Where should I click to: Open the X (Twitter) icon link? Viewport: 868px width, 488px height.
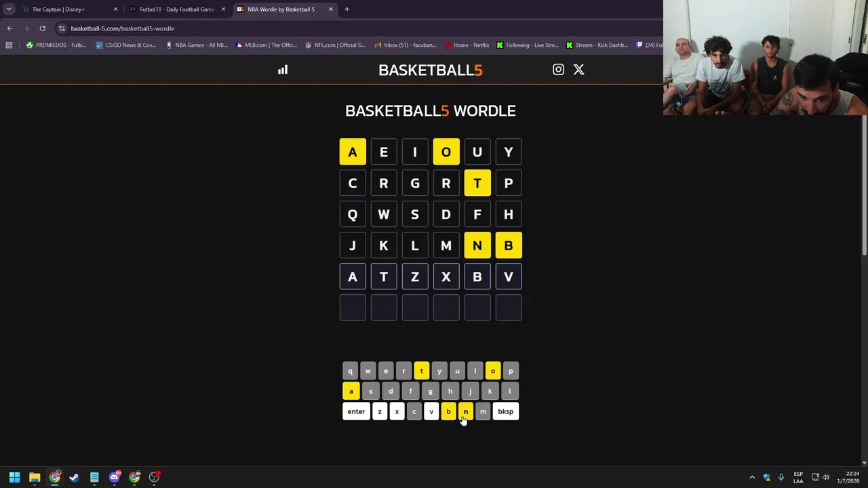[578, 69]
